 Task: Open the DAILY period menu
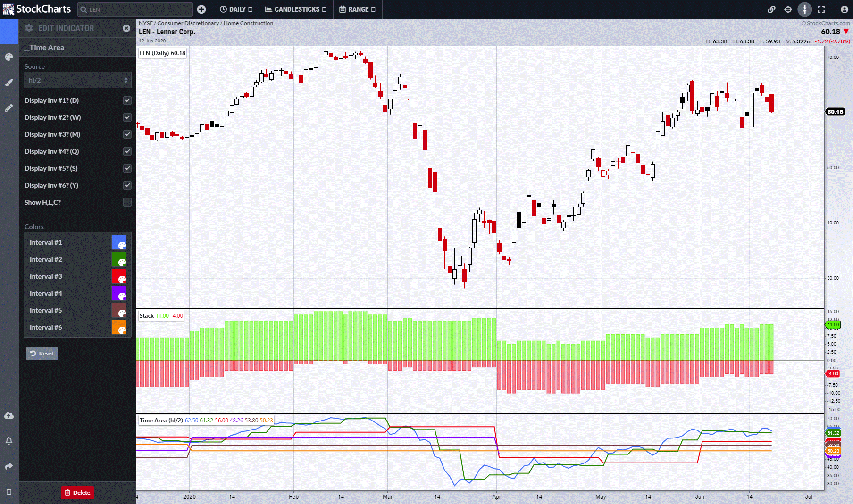[236, 9]
